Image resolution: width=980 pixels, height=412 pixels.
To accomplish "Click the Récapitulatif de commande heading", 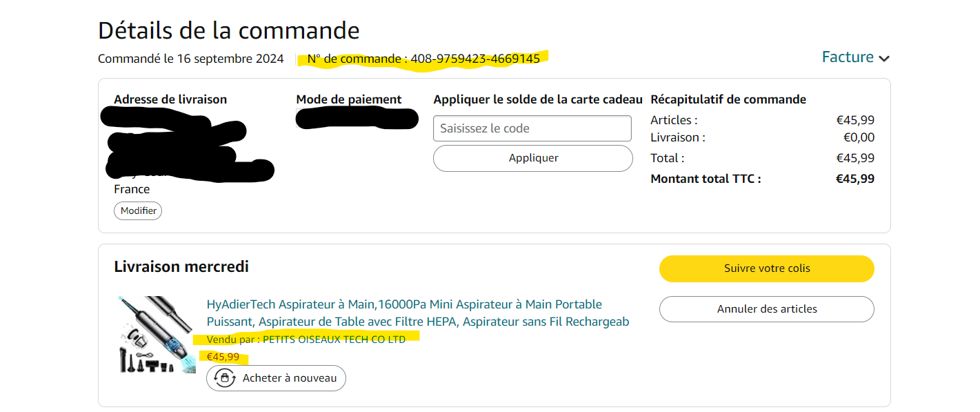I will 728,99.
